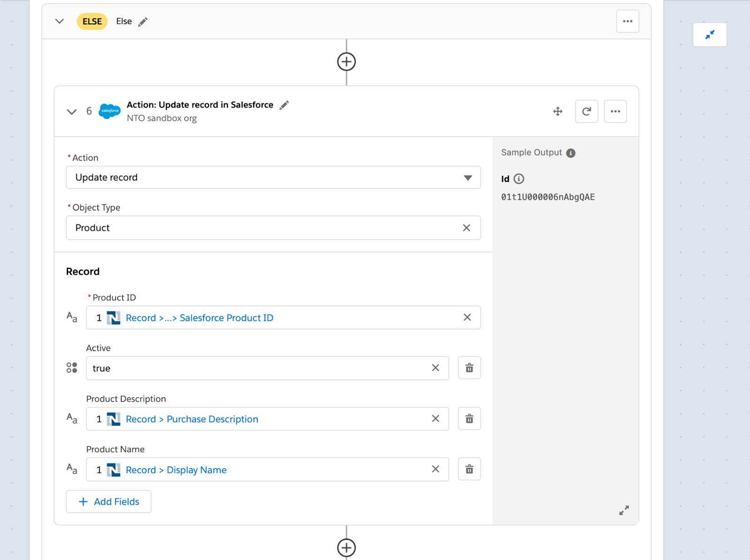Toggle text mode for Product Description field
750x560 pixels.
click(72, 418)
